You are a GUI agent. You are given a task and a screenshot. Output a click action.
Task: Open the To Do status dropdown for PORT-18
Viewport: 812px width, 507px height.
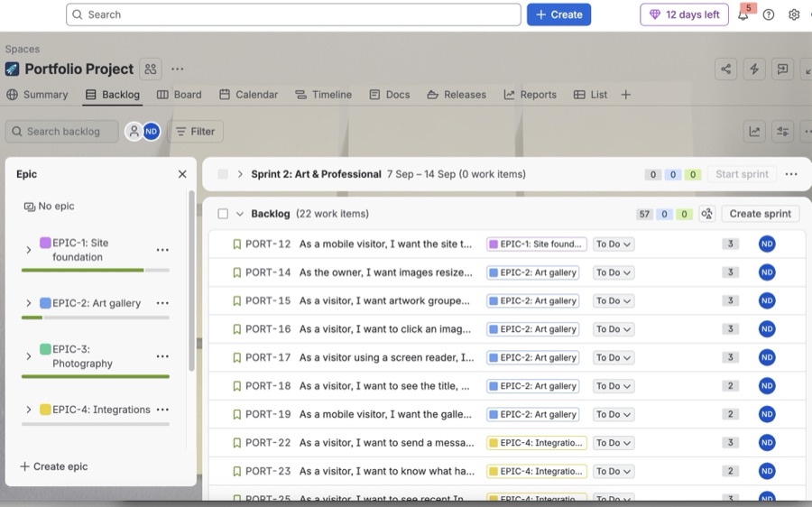614,386
